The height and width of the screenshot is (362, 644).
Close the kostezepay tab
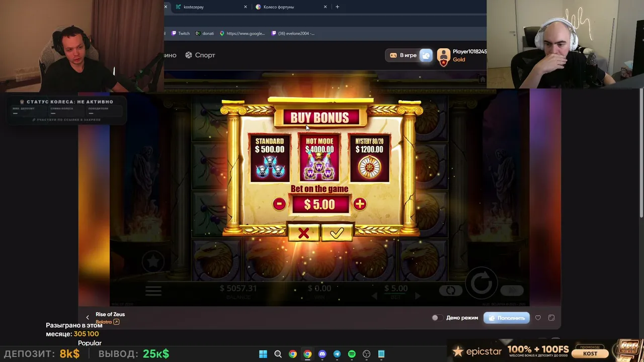click(x=246, y=7)
